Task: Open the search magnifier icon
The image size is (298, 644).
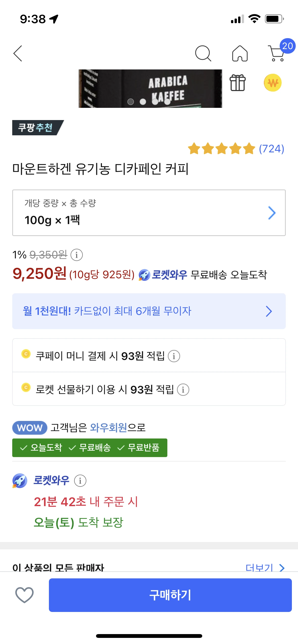Action: click(x=203, y=53)
